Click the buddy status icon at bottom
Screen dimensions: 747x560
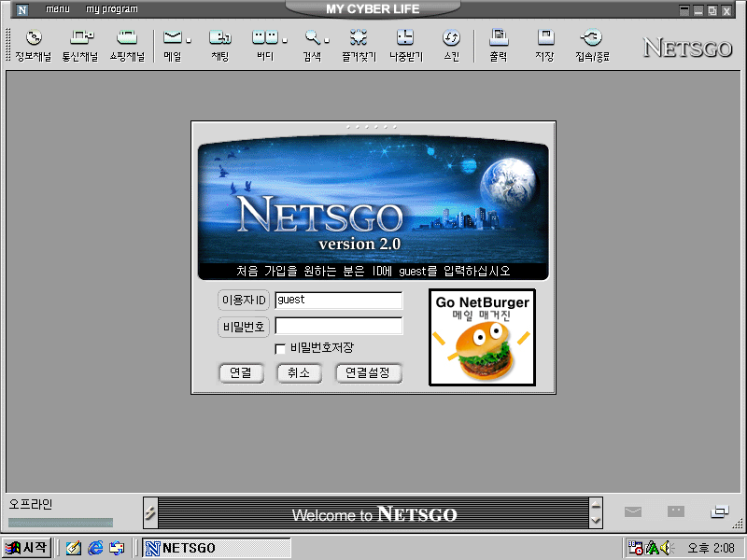(x=675, y=511)
